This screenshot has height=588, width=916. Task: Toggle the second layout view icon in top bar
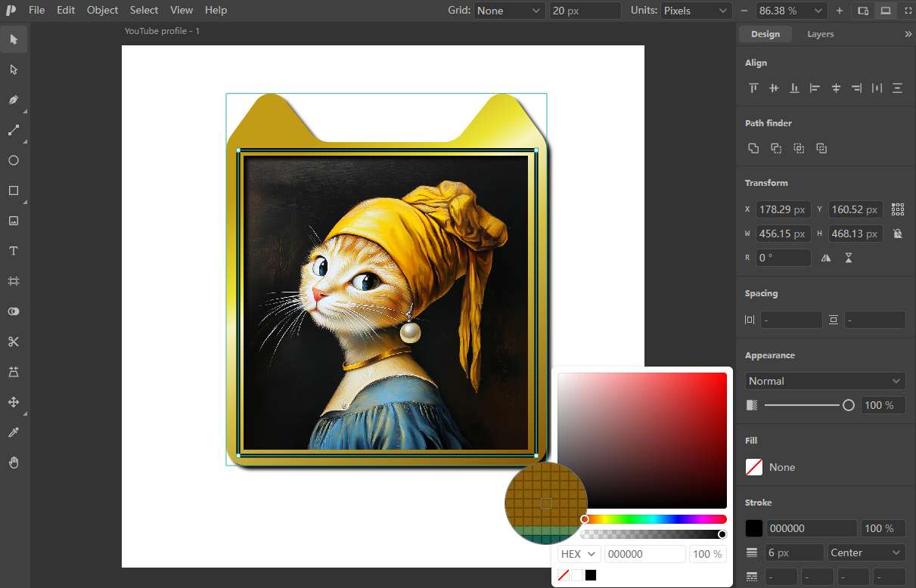coord(885,11)
